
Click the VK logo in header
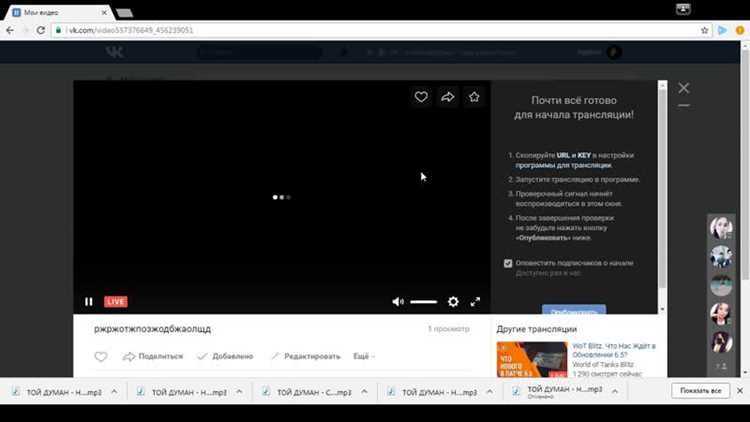point(115,52)
